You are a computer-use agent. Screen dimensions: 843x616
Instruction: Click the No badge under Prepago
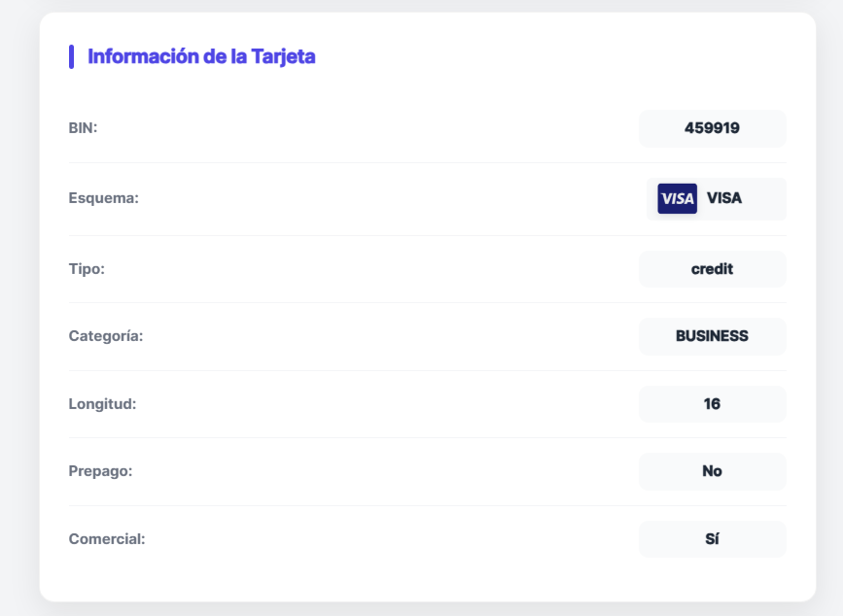(x=712, y=471)
